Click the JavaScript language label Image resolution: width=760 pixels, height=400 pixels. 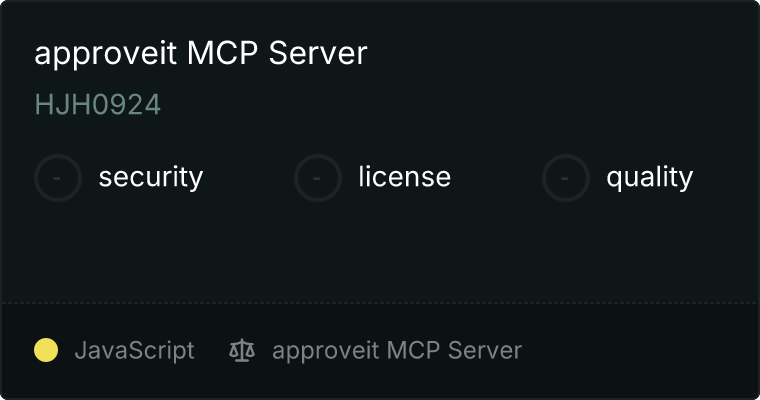click(x=134, y=351)
